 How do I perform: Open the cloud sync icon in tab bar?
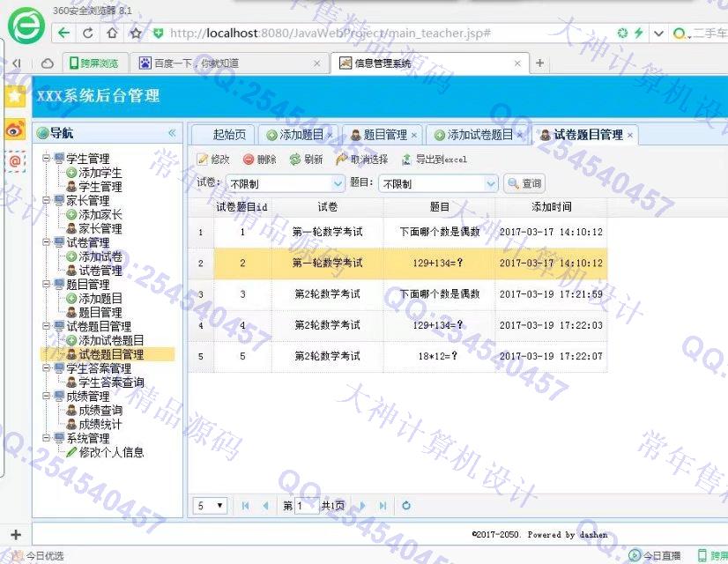tap(48, 63)
